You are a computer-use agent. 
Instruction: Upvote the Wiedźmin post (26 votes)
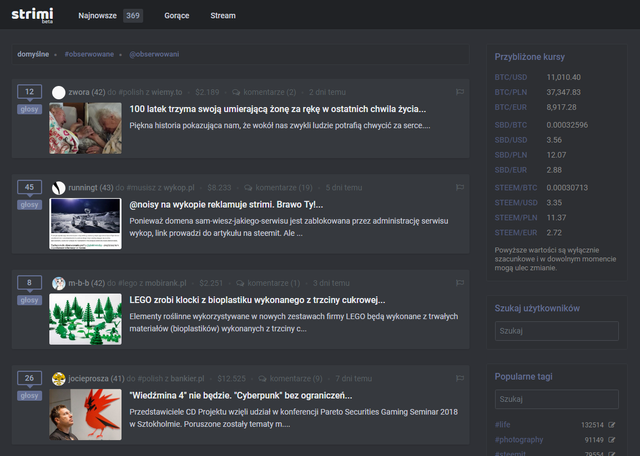pos(29,378)
